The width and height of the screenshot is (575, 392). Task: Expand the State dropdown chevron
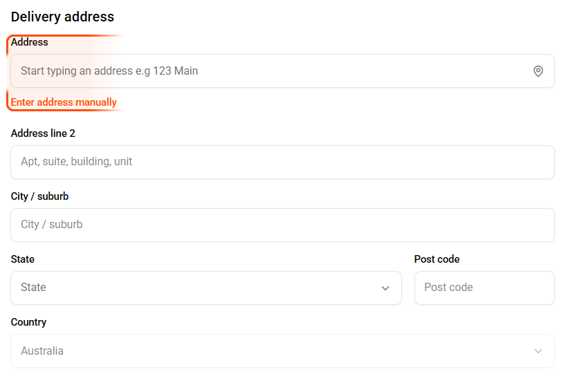[385, 288]
